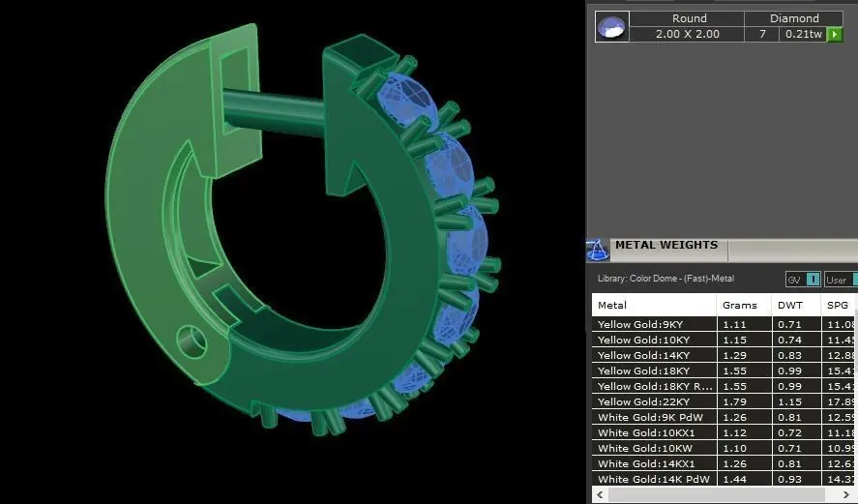Sort by the Metal column header
858x504 pixels.
tap(654, 306)
